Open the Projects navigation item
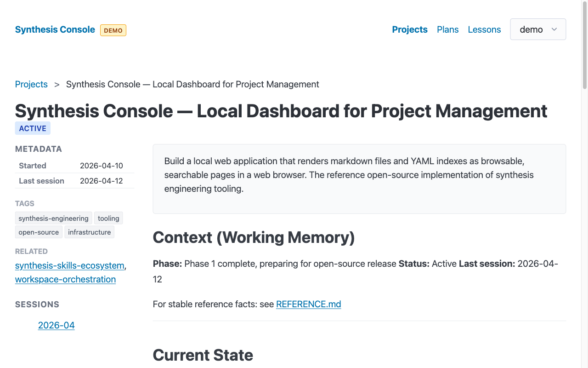The height and width of the screenshot is (368, 588). click(409, 29)
